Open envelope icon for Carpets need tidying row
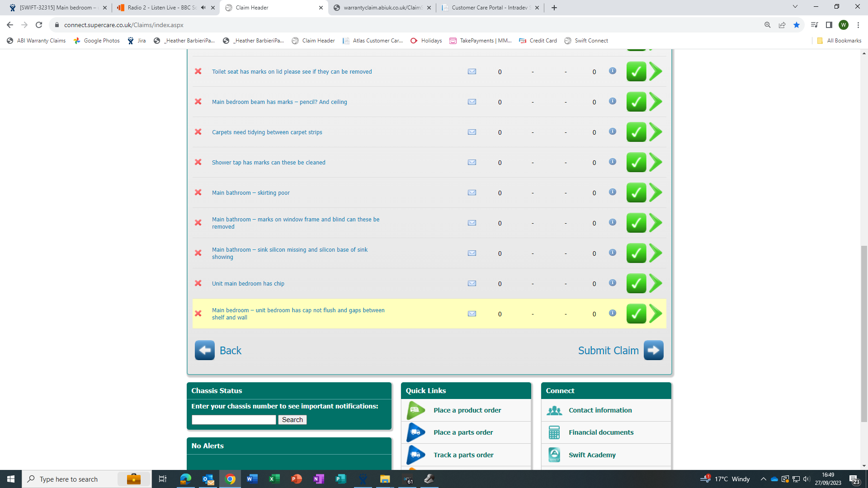The image size is (868, 488). pos(472,132)
